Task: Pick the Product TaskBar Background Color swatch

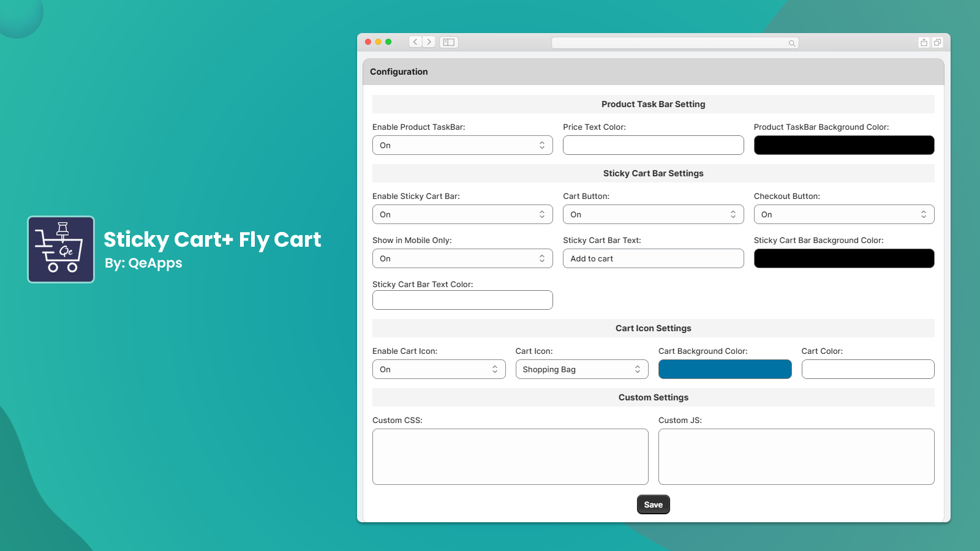Action: 844,145
